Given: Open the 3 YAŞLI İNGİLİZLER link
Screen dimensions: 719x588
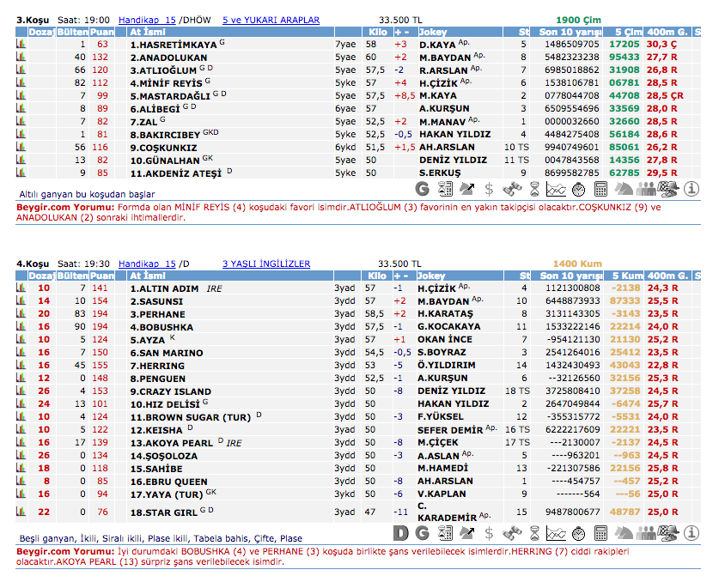Looking at the screenshot, I should pyautogui.click(x=265, y=264).
